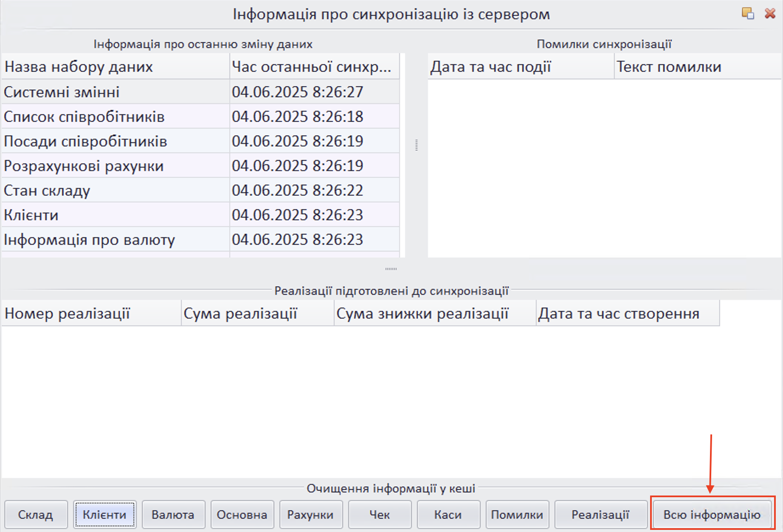Click the Основна button
Image resolution: width=783 pixels, height=532 pixels.
tap(242, 515)
